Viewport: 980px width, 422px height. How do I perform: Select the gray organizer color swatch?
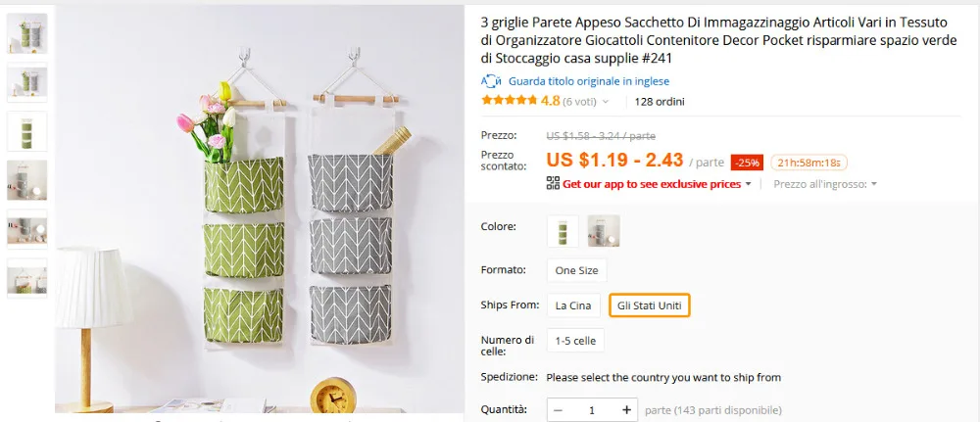(604, 231)
